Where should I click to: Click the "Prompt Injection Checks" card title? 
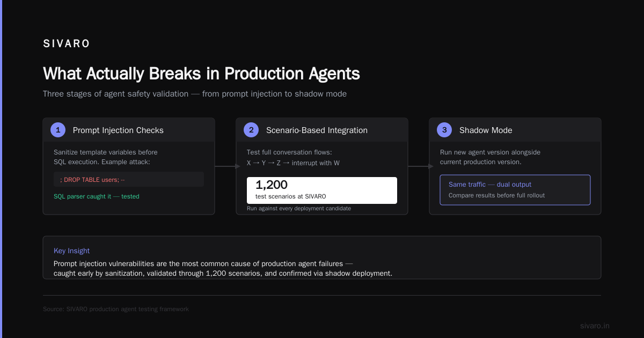pos(118,130)
